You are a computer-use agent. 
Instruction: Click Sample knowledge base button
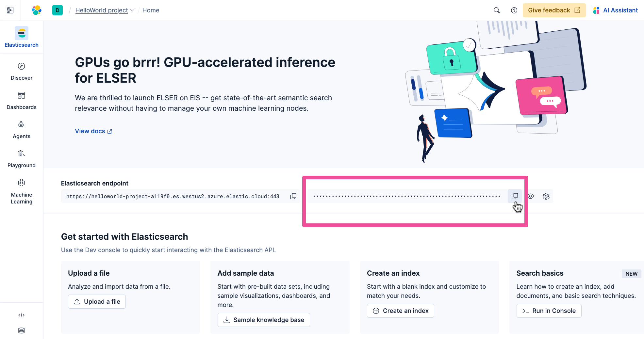pos(264,320)
